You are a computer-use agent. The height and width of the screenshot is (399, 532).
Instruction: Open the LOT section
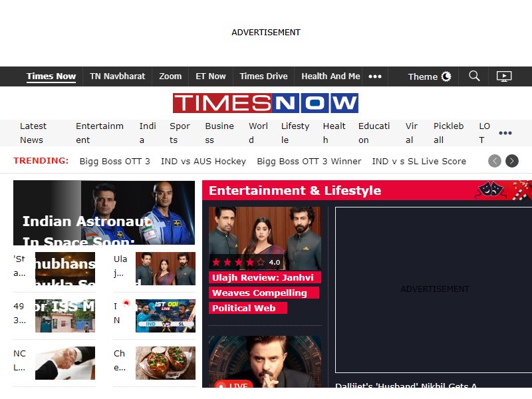[x=485, y=133]
